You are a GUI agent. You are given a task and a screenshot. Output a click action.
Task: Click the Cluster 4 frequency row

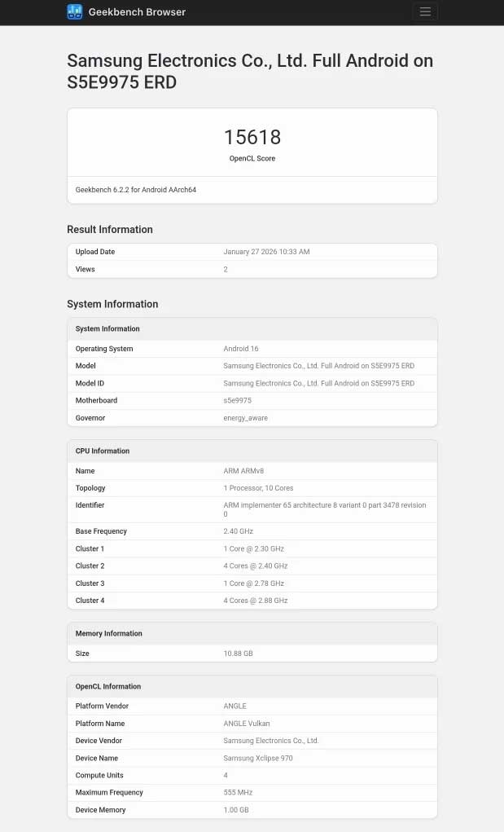pos(251,601)
